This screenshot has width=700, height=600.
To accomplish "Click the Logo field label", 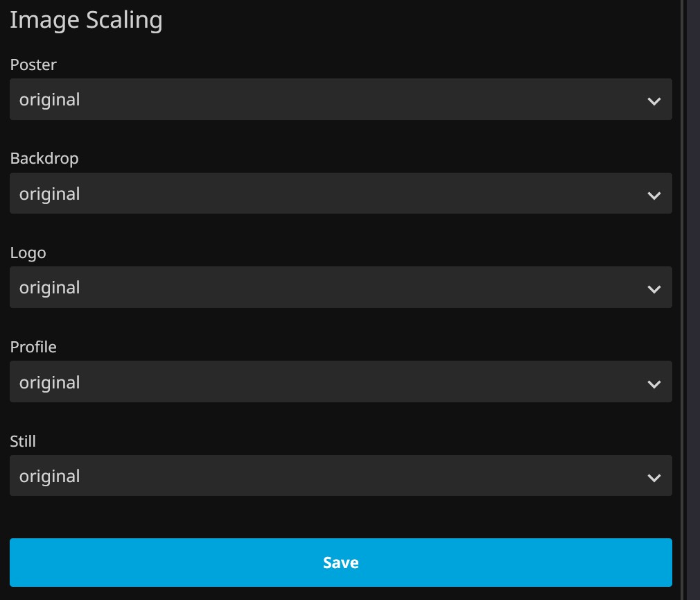I will pos(28,252).
